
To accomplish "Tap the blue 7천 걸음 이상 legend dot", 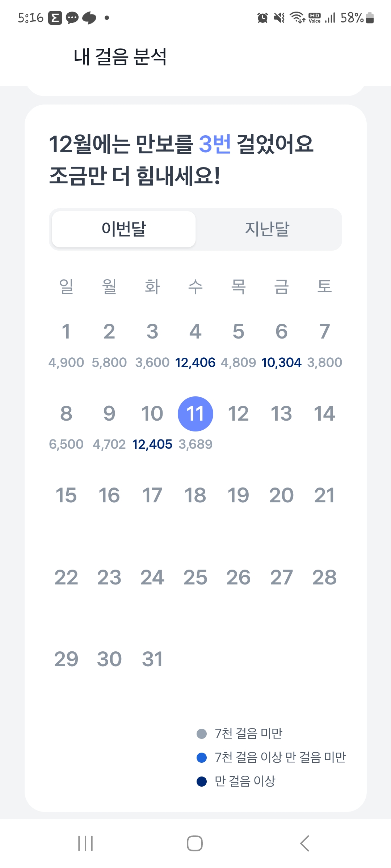I will pos(201,758).
